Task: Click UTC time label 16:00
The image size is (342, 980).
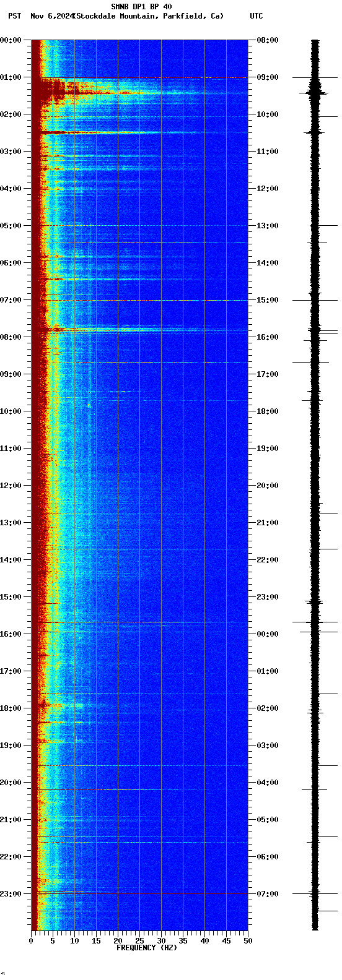Action: (268, 337)
